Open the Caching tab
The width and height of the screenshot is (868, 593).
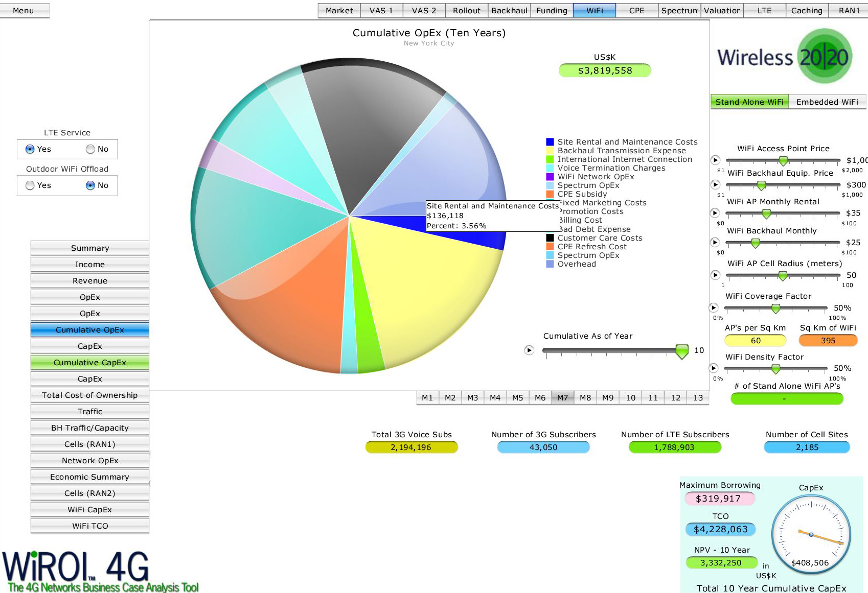click(x=807, y=11)
